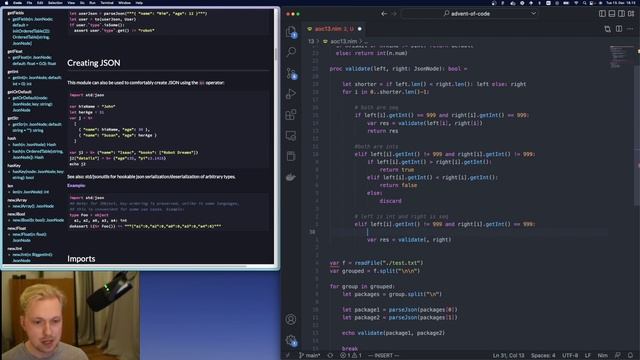This screenshot has width=640, height=360.
Task: Select the aoc13.nim editor tab
Action: [x=334, y=29]
